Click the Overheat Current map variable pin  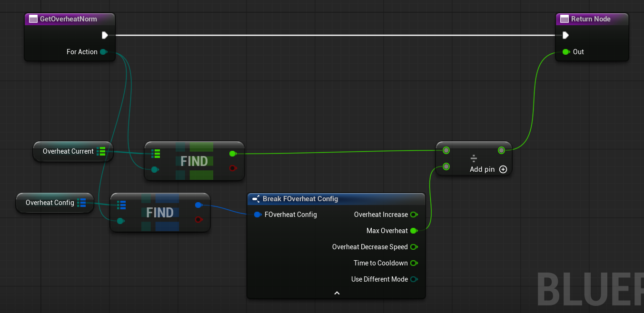tap(101, 151)
